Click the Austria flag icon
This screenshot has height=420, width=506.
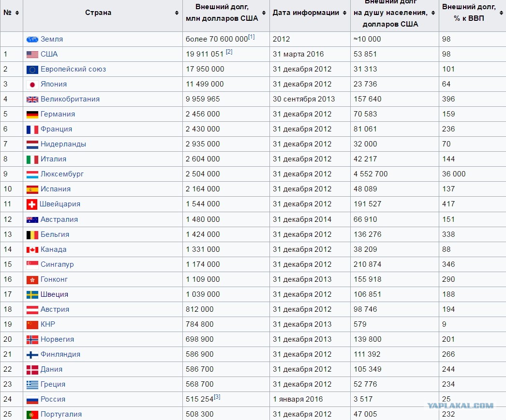32,310
